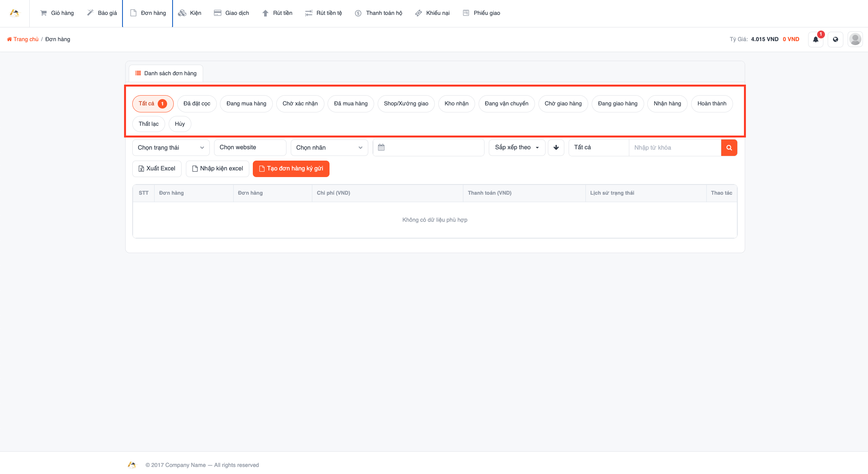Open the user avatar profile
Image resolution: width=868 pixels, height=474 pixels.
coord(855,39)
